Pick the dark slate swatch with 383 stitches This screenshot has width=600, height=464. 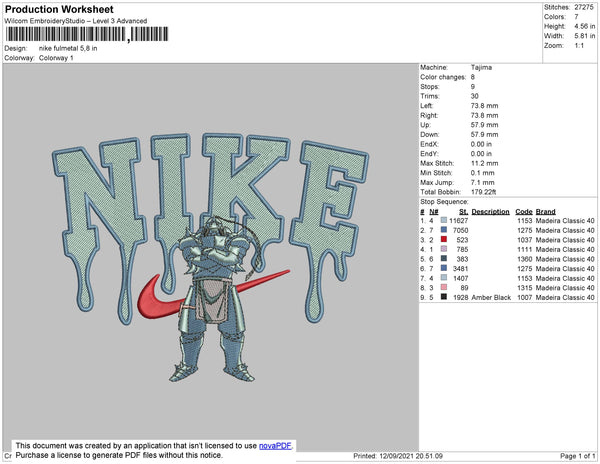click(x=444, y=259)
